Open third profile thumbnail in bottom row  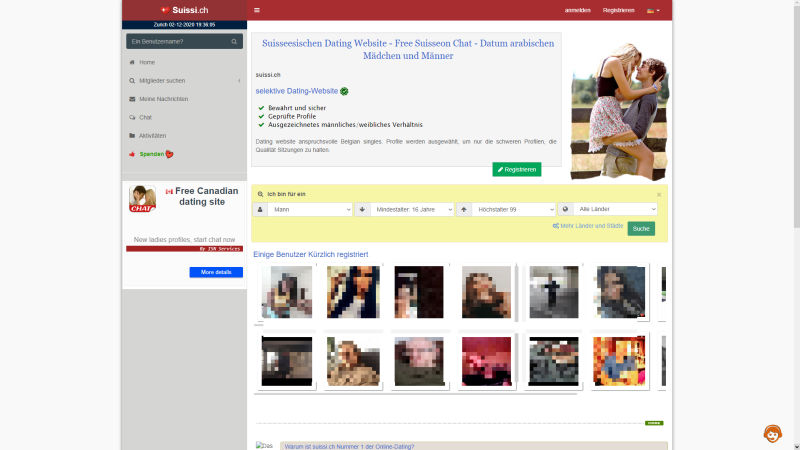tap(419, 361)
